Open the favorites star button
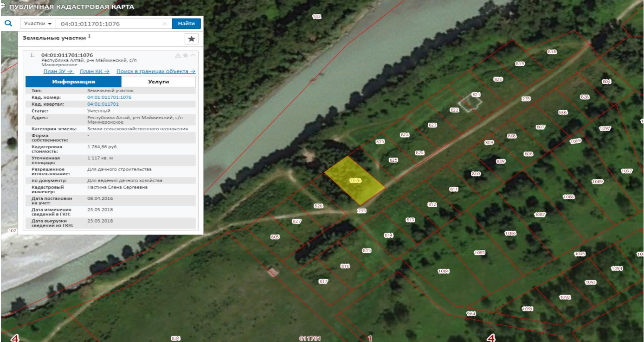Viewport: 644px width, 342px height. (x=191, y=39)
